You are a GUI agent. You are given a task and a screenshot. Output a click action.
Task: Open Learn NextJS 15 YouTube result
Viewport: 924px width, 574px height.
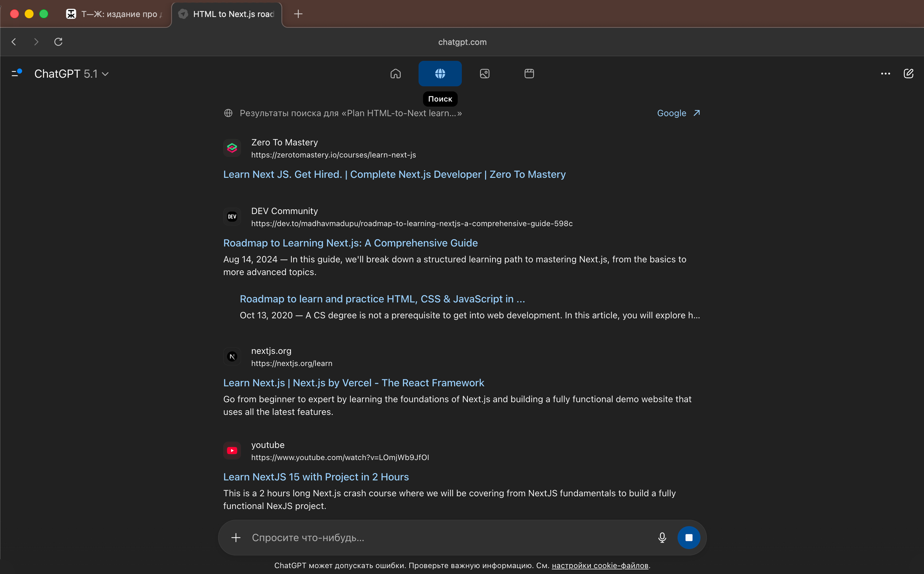pos(316,477)
